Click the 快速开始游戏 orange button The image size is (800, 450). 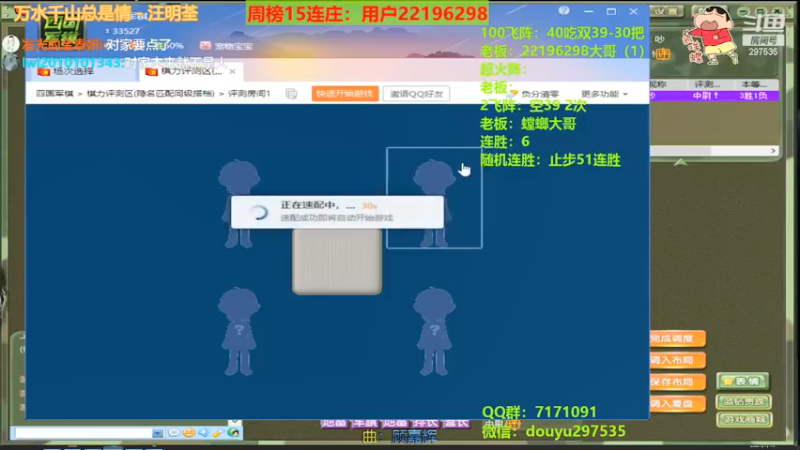[x=345, y=94]
